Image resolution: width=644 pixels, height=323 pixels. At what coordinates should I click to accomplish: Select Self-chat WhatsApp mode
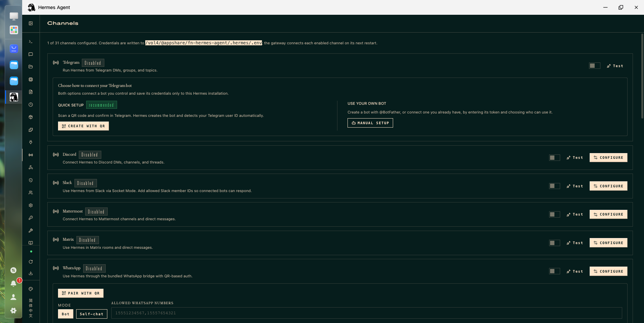tap(92, 314)
